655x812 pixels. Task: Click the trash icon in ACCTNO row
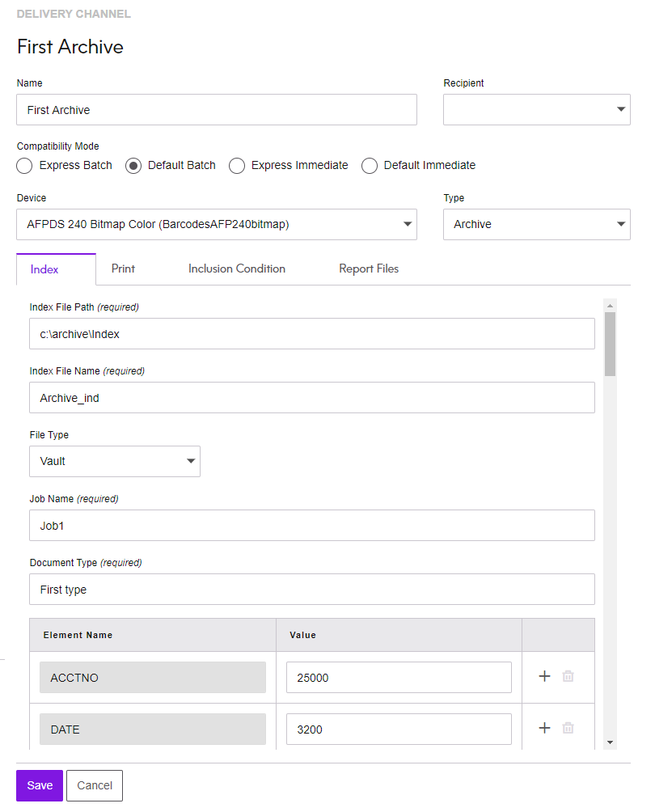click(568, 676)
